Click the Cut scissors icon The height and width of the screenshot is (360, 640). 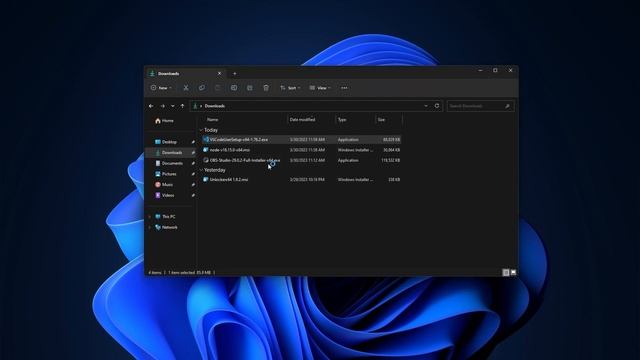point(186,88)
